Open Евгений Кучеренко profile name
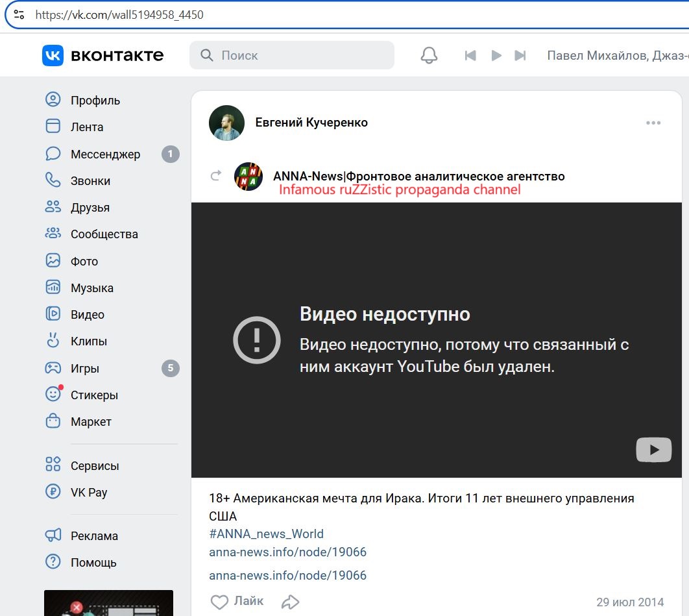This screenshot has height=616, width=689. 311,122
